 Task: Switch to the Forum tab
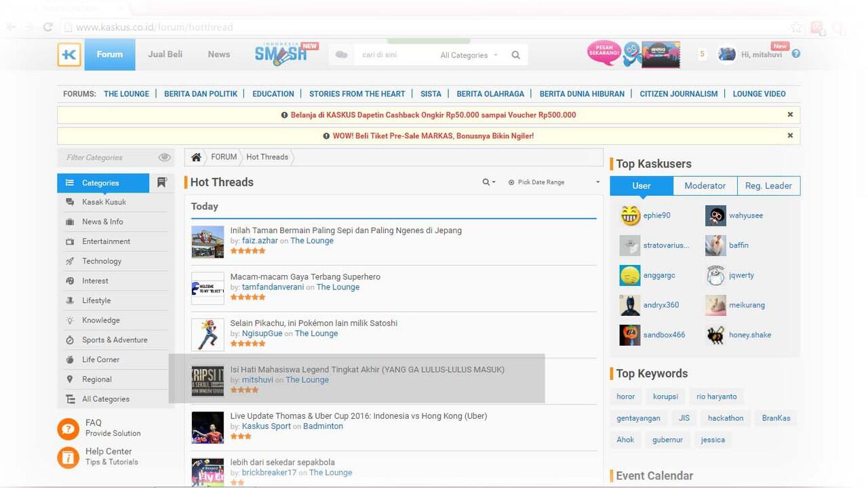tap(109, 54)
